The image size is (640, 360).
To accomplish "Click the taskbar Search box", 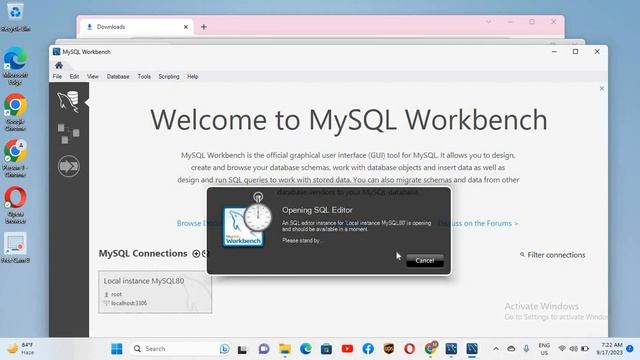I will [180, 349].
